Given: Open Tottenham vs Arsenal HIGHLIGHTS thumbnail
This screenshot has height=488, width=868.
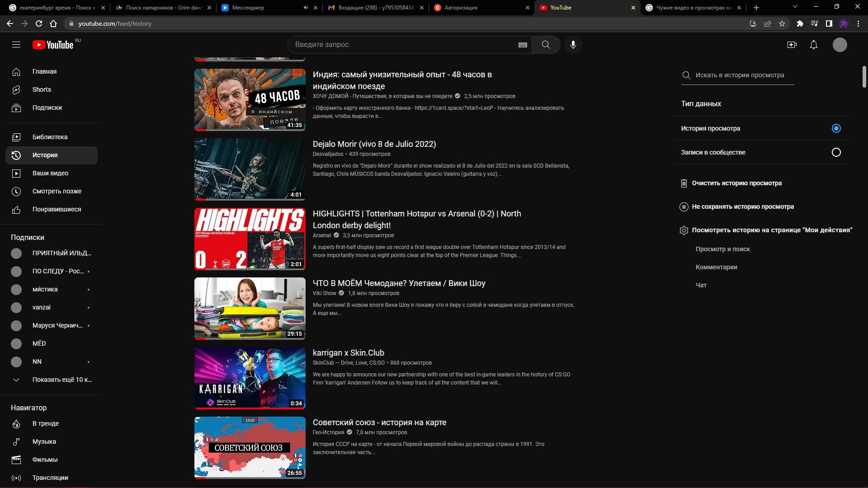Looking at the screenshot, I should [250, 239].
